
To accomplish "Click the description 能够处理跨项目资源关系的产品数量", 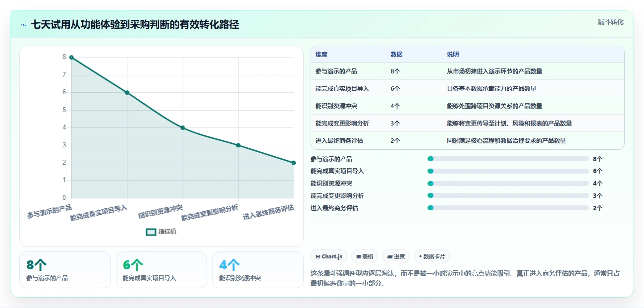I will [x=494, y=106].
